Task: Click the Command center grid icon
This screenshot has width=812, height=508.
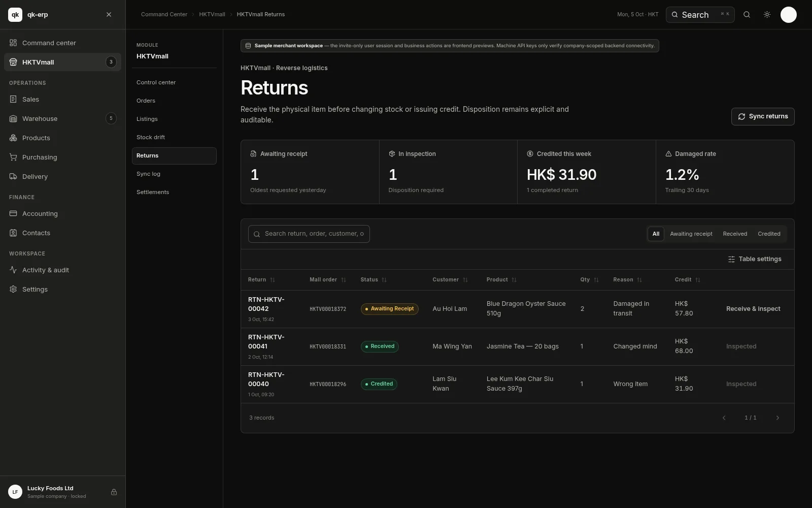Action: pos(13,43)
